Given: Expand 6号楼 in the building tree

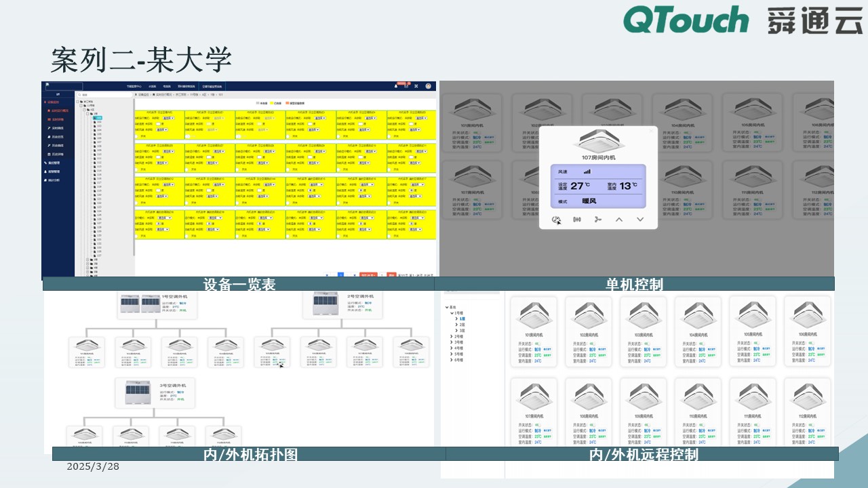Looking at the screenshot, I should (x=453, y=360).
